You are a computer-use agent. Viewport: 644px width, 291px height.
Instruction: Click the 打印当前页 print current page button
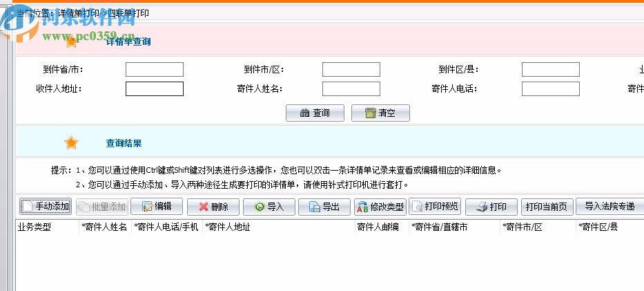(x=547, y=207)
